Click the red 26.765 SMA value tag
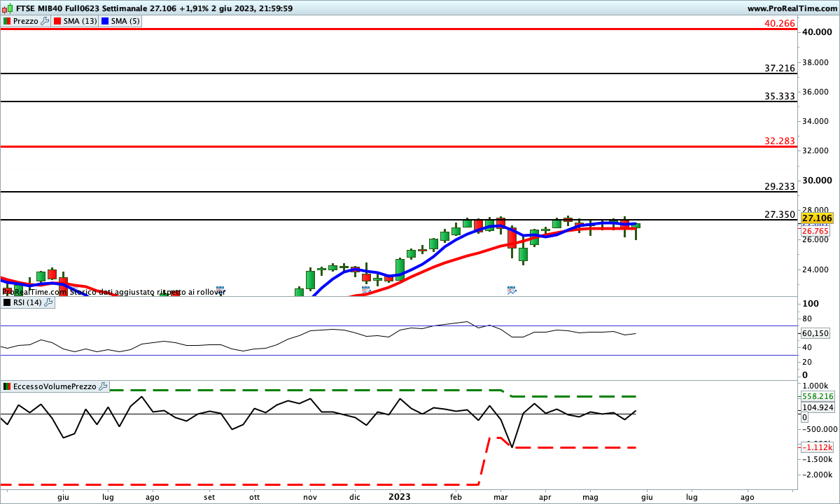Screen dimensions: 840x504 (815, 231)
